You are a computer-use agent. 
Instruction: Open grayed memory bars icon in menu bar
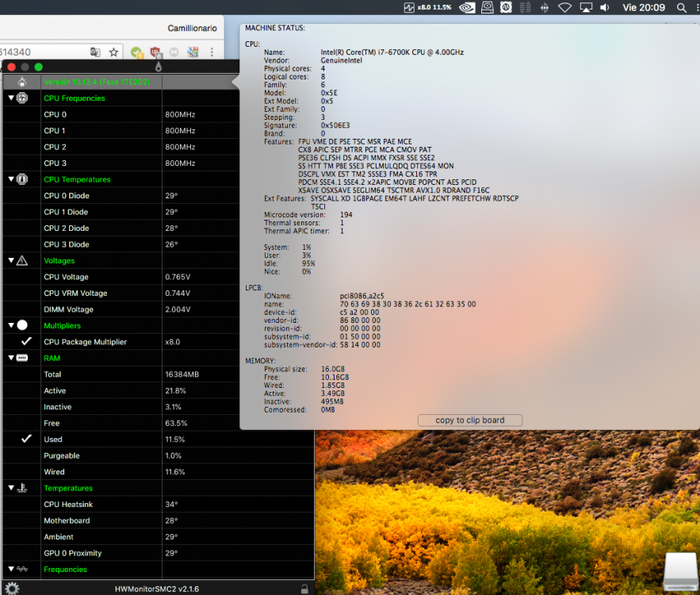click(x=526, y=7)
